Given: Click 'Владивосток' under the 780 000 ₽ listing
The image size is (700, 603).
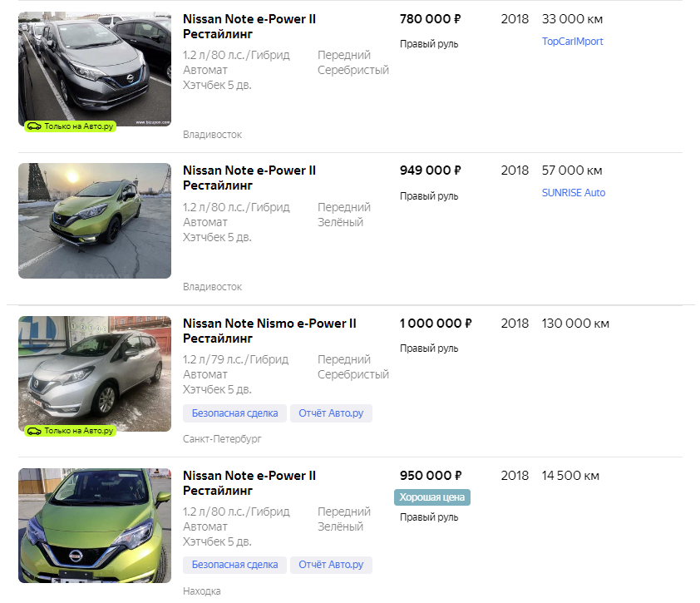Looking at the screenshot, I should pos(213,135).
